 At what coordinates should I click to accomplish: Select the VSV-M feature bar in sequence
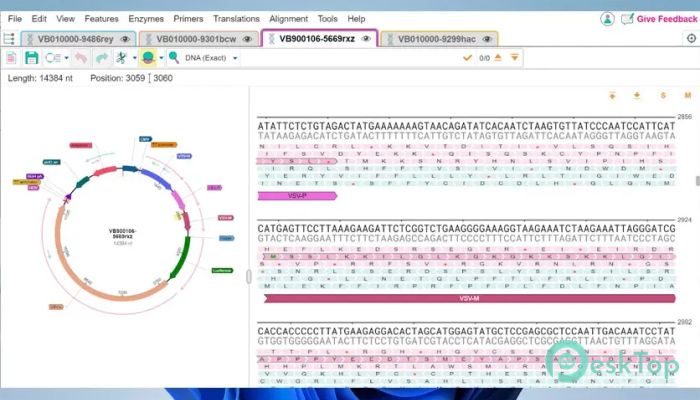(x=469, y=298)
